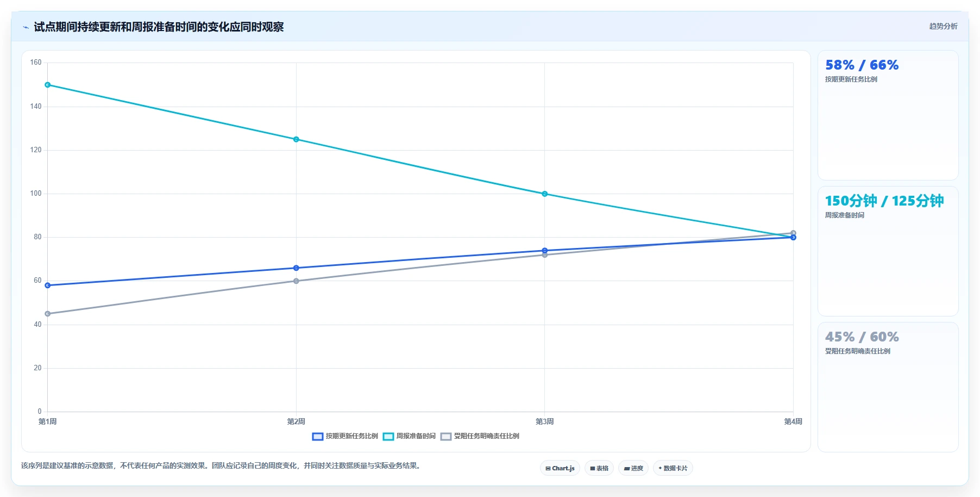The height and width of the screenshot is (497, 980).
Task: Click the 45% / 60% value card
Action: point(888,387)
